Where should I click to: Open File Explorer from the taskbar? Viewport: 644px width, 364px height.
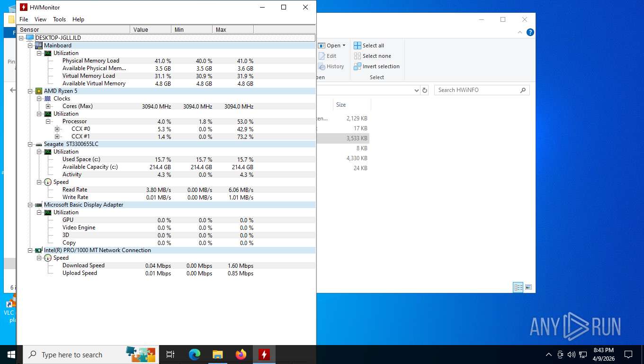coord(218,355)
